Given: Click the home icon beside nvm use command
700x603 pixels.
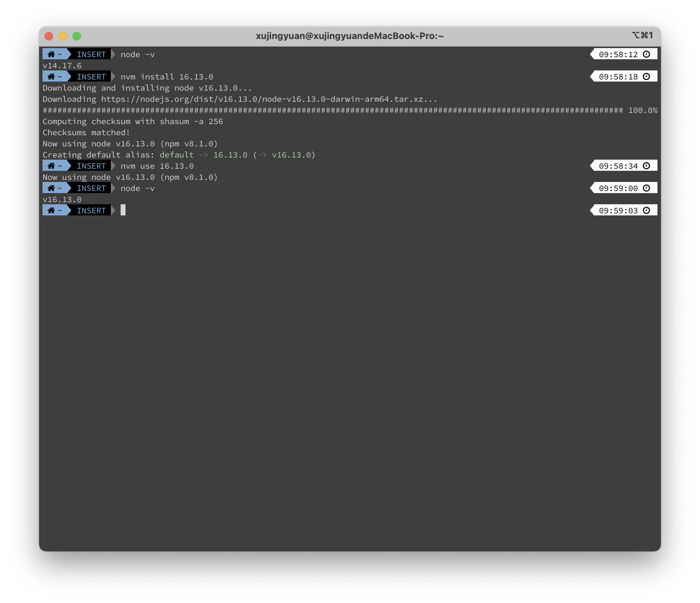Looking at the screenshot, I should pos(51,166).
